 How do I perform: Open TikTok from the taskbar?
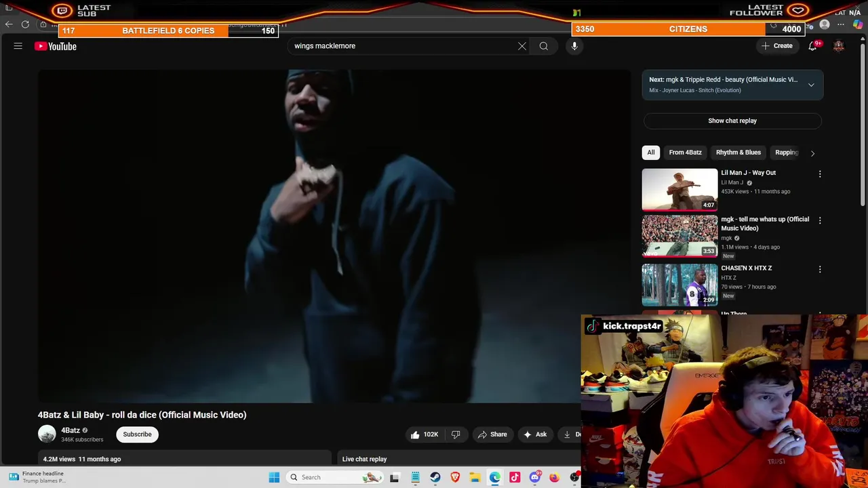click(x=515, y=477)
